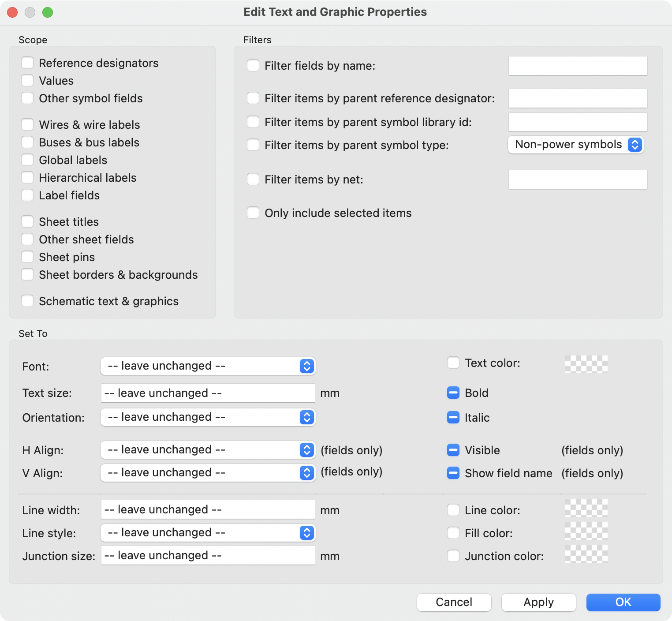Enable the Reference designators scope checkbox
The image size is (672, 621).
click(x=27, y=63)
